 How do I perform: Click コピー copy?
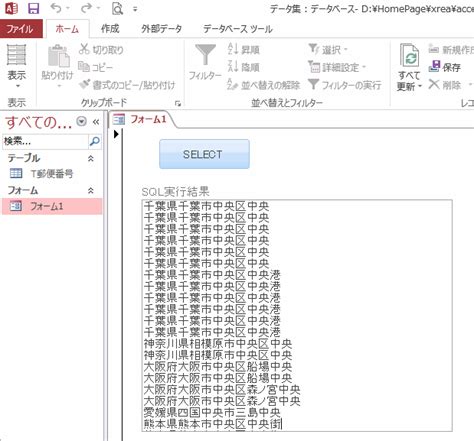(95, 67)
